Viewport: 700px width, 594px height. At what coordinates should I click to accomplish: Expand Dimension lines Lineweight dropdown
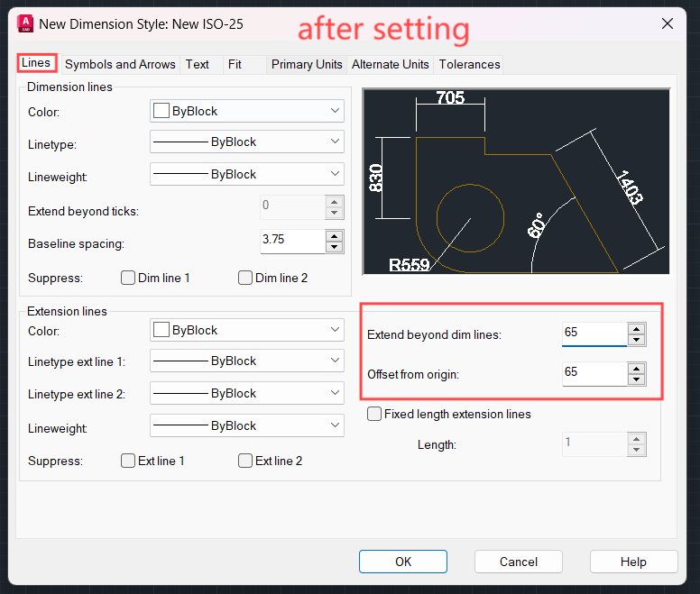click(247, 175)
